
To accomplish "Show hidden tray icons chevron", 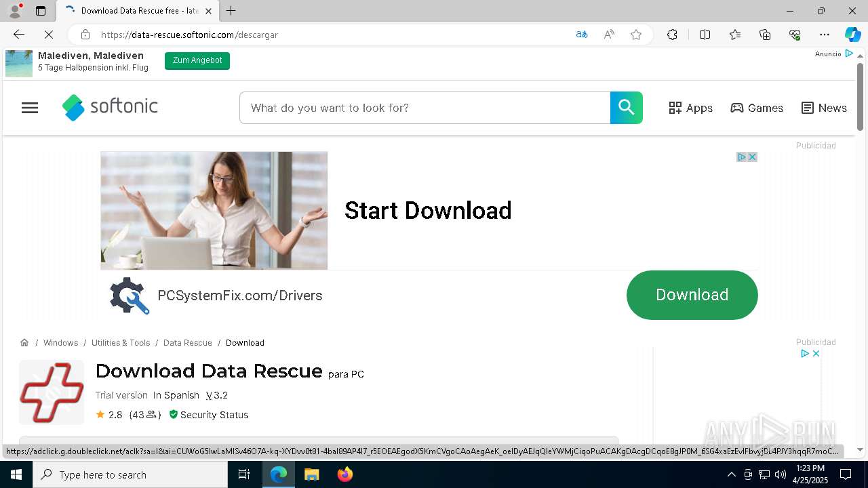I will tap(731, 474).
